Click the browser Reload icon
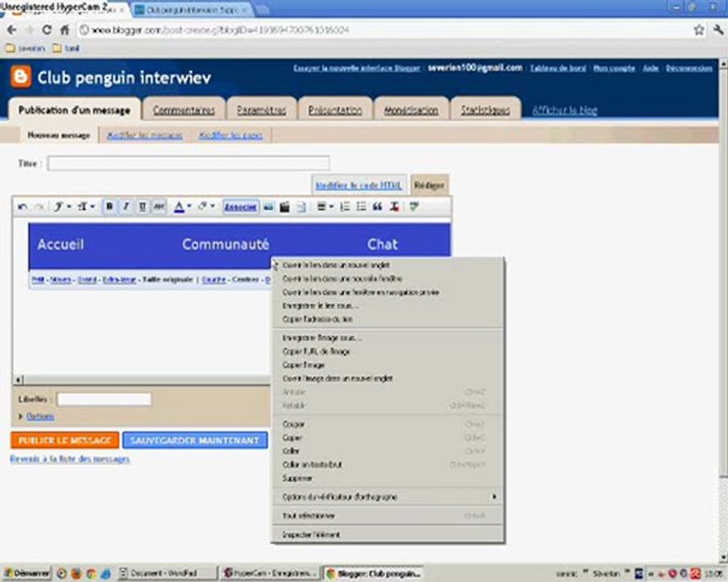The width and height of the screenshot is (728, 582). [46, 30]
